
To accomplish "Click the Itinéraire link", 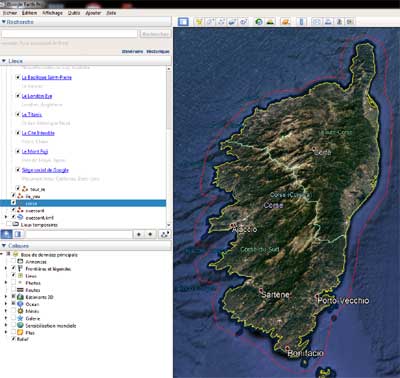I will (x=132, y=51).
